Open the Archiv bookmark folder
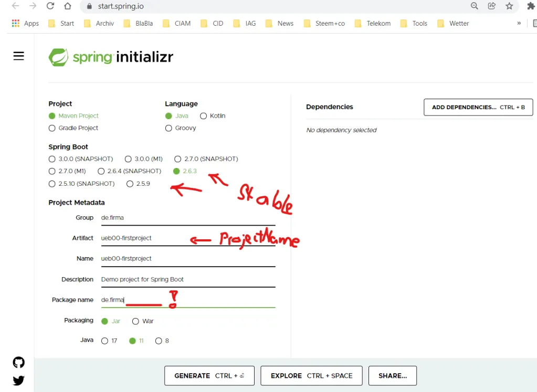The image size is (537, 392). click(99, 23)
